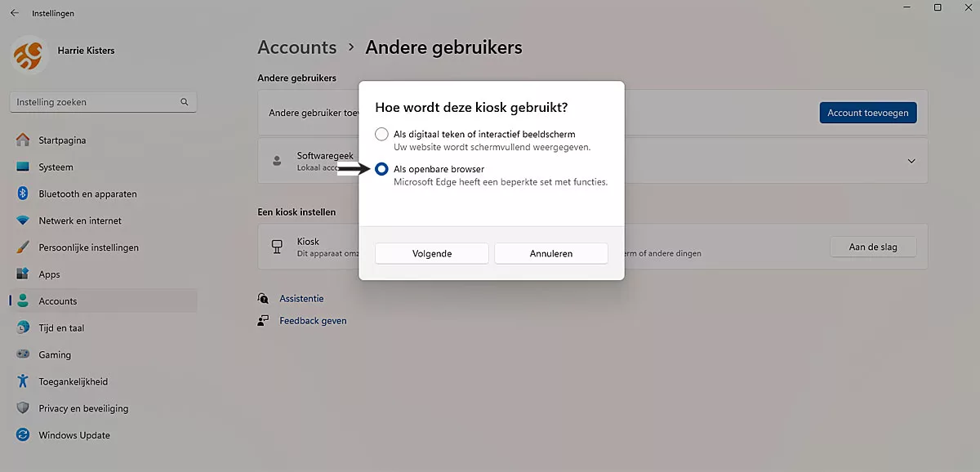The height and width of the screenshot is (472, 980).
Task: Open Privacy en beveiliging settings
Action: [x=103, y=408]
